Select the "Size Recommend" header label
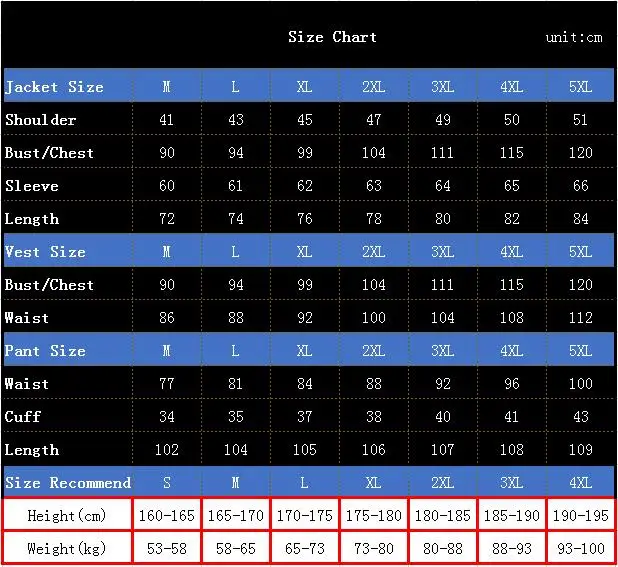The width and height of the screenshot is (618, 567). point(68,482)
